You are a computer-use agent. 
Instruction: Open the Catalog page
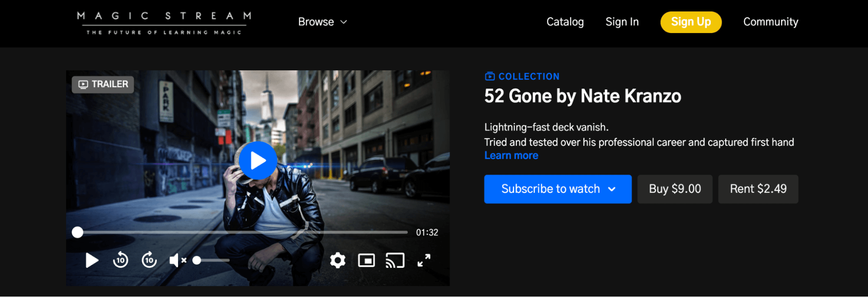tap(565, 22)
